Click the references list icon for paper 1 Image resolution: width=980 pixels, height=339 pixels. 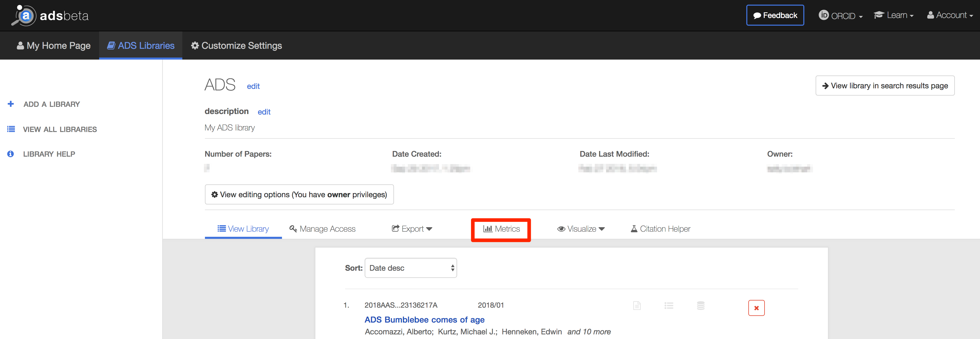point(669,306)
